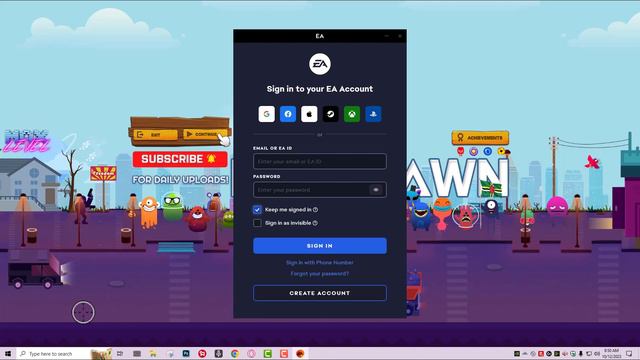Viewport: 640px width, 360px height.
Task: Check Sign in as invisible
Action: [x=257, y=223]
